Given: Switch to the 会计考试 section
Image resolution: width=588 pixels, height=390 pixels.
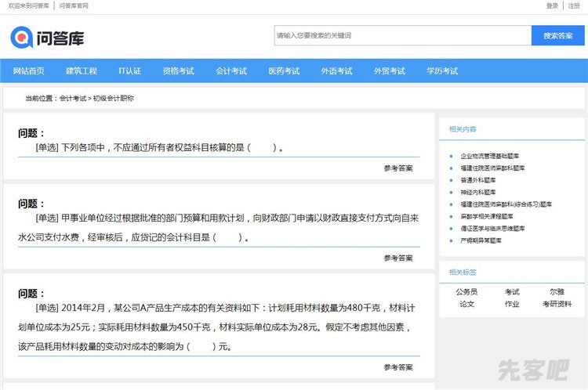Looking at the screenshot, I should [x=231, y=71].
